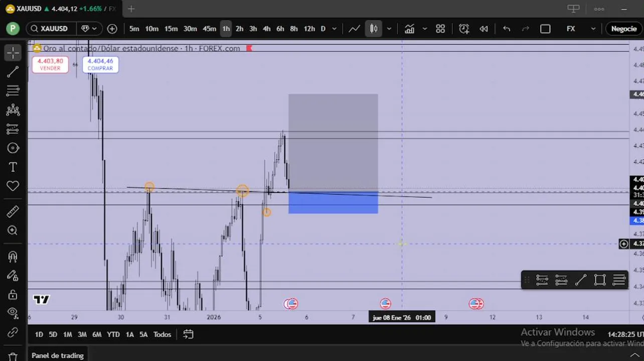Open the Fibonacci retracement tools

pos(13,91)
